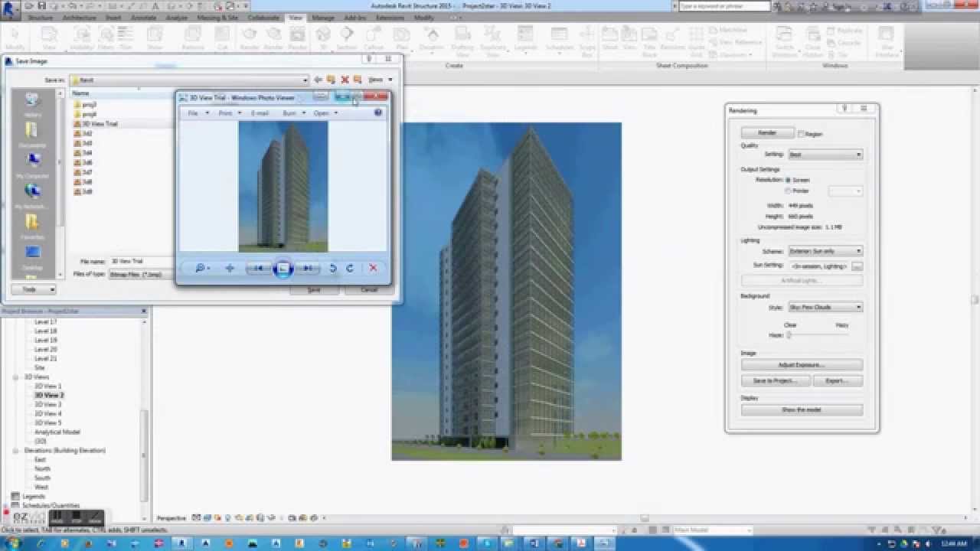This screenshot has width=980, height=551.
Task: Rotate the image counterclockwise in Photo Viewer
Action: coord(333,268)
